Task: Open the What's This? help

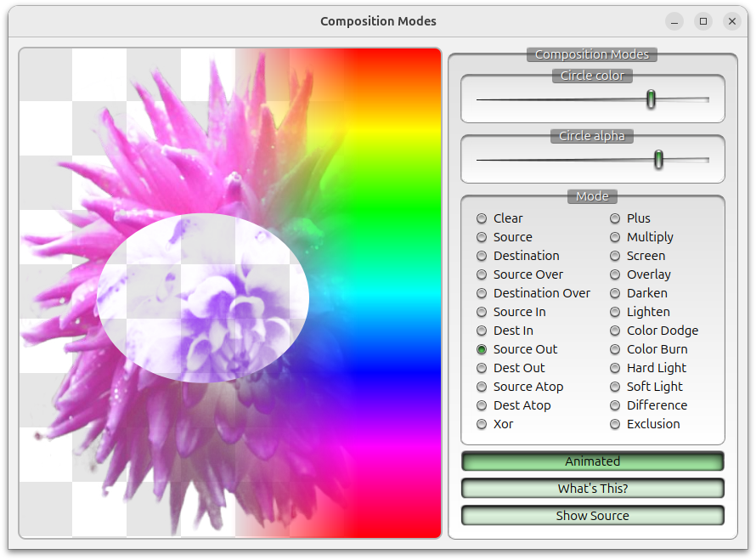Action: (x=592, y=488)
